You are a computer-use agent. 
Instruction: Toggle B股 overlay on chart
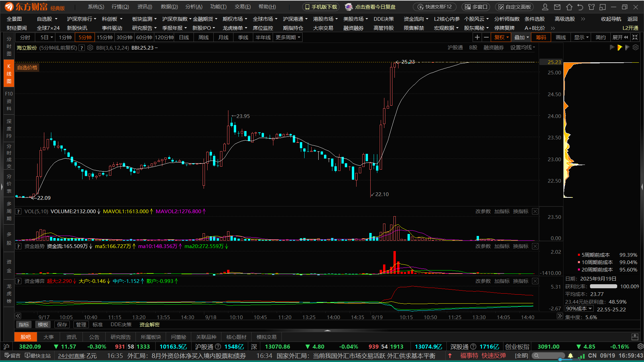473,48
